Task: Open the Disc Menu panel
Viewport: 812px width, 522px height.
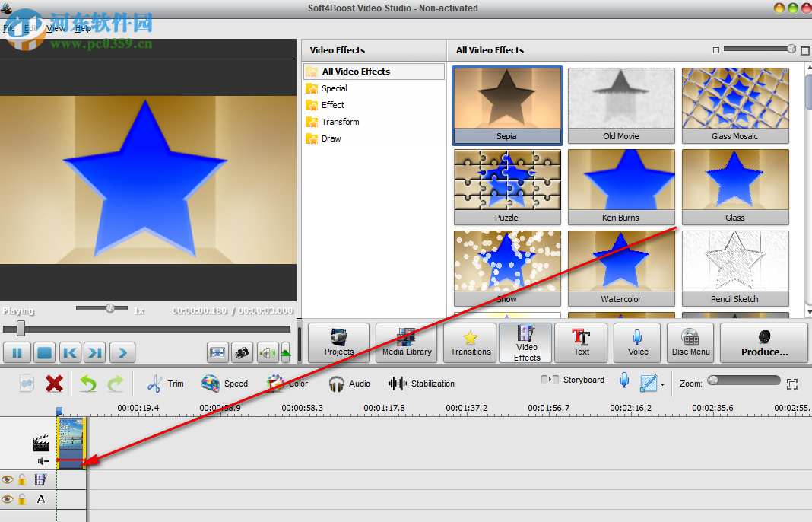Action: point(690,342)
